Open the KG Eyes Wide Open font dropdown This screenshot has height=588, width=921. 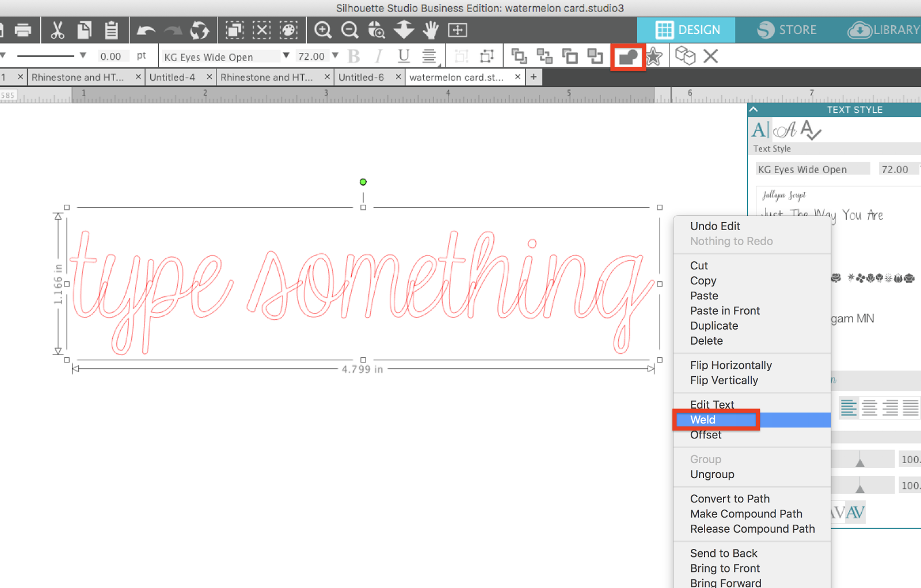tap(286, 56)
